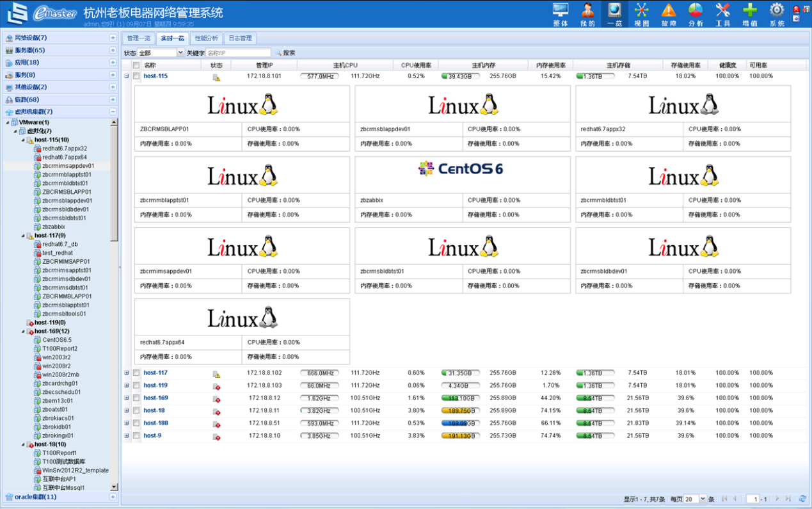Image resolution: width=812 pixels, height=509 pixels.
Task: Tick the checkbox for host-119 row
Action: point(136,385)
